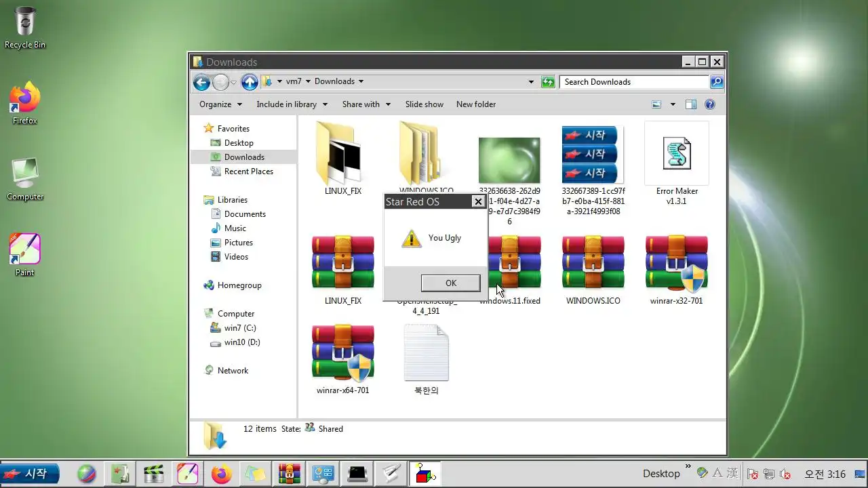
Task: Select Computer in the navigation pane
Action: click(x=235, y=314)
